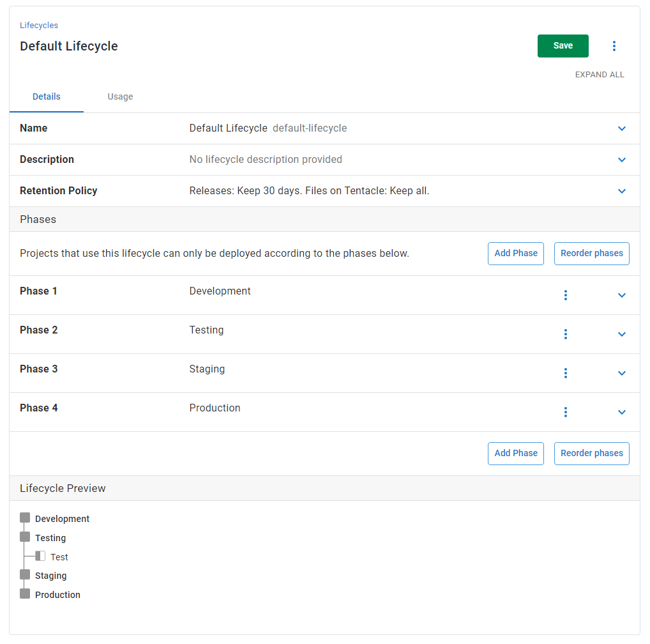Click the Retention Policy row label
The width and height of the screenshot is (650, 644).
click(x=59, y=191)
